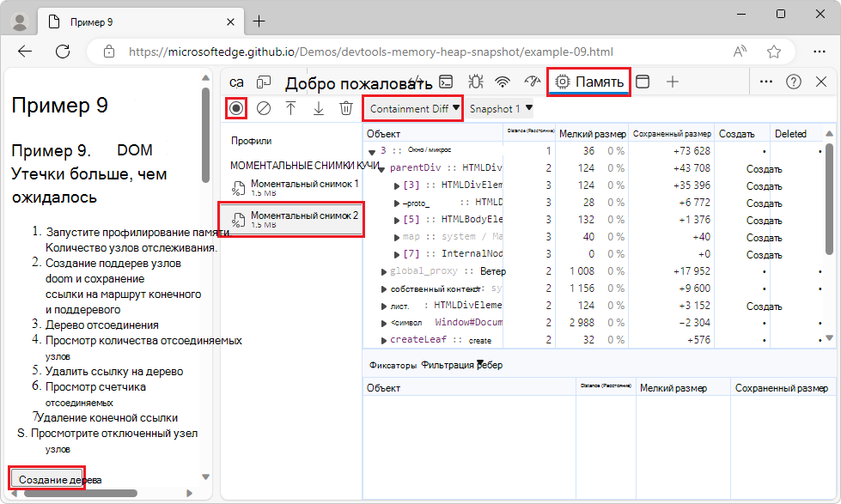The width and height of the screenshot is (841, 504).
Task: Expand the __proto__ :: HTMLD row
Action: click(x=397, y=203)
